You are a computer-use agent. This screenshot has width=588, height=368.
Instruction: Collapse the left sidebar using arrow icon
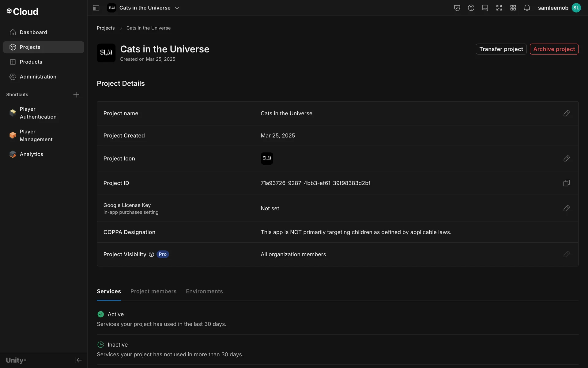(78, 360)
